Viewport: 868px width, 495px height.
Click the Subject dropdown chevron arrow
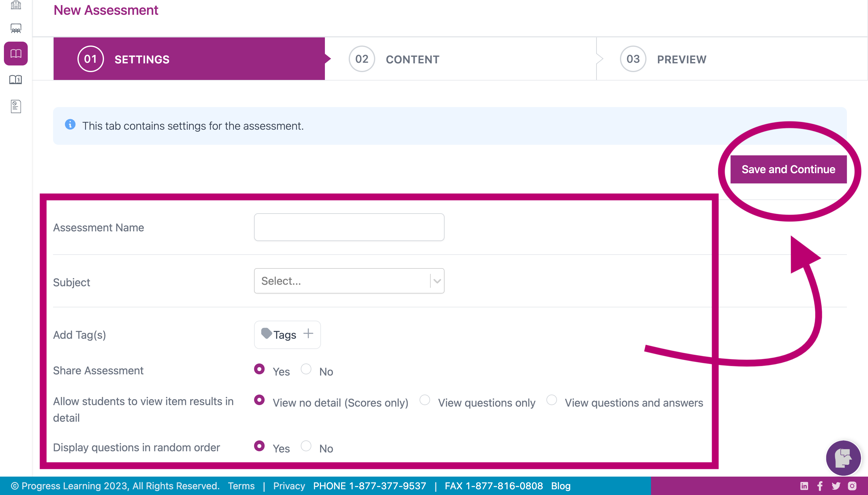click(x=437, y=281)
